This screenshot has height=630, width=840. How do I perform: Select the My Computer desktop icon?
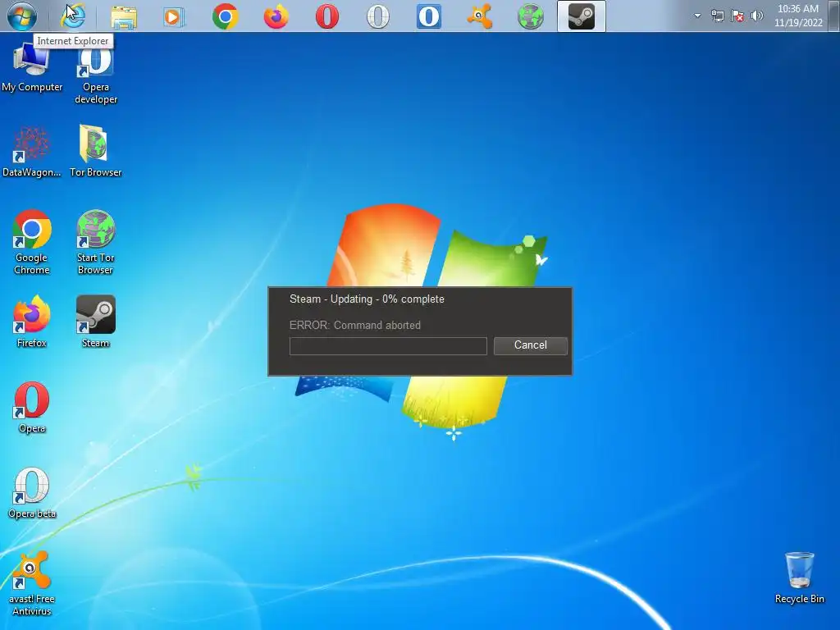click(32, 67)
